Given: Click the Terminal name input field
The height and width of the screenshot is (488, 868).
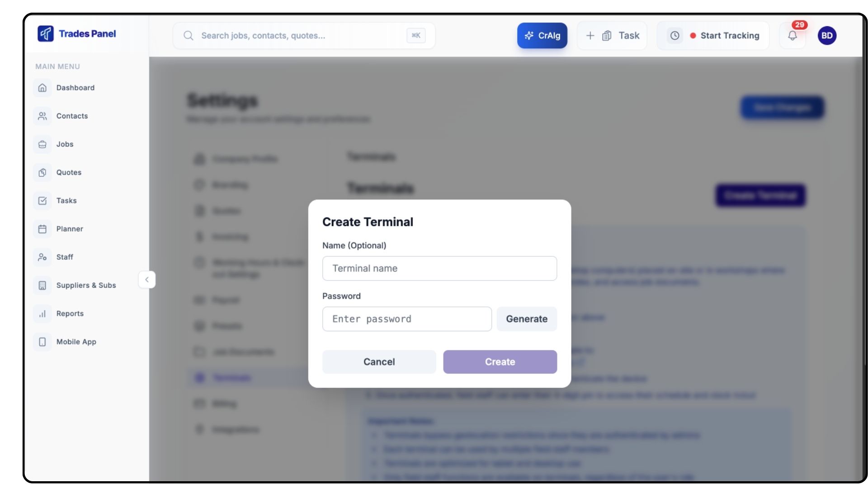Looking at the screenshot, I should click(x=439, y=268).
